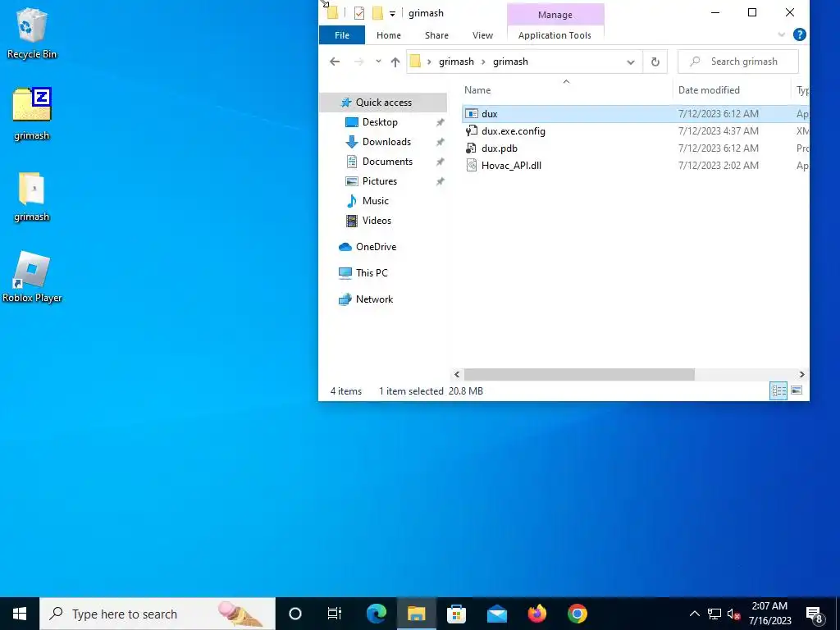840x630 pixels.
Task: Click the pin icon next to Downloads
Action: (440, 142)
